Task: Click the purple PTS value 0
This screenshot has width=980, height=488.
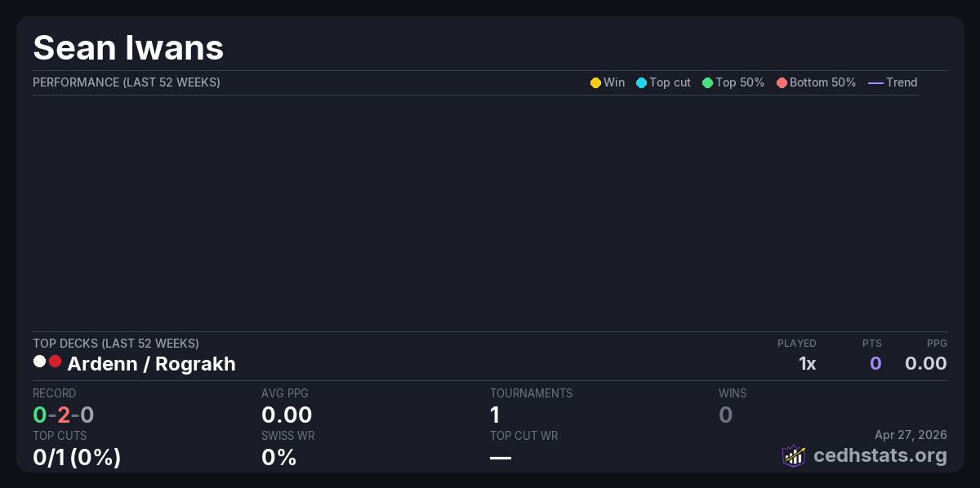Action: (x=875, y=364)
